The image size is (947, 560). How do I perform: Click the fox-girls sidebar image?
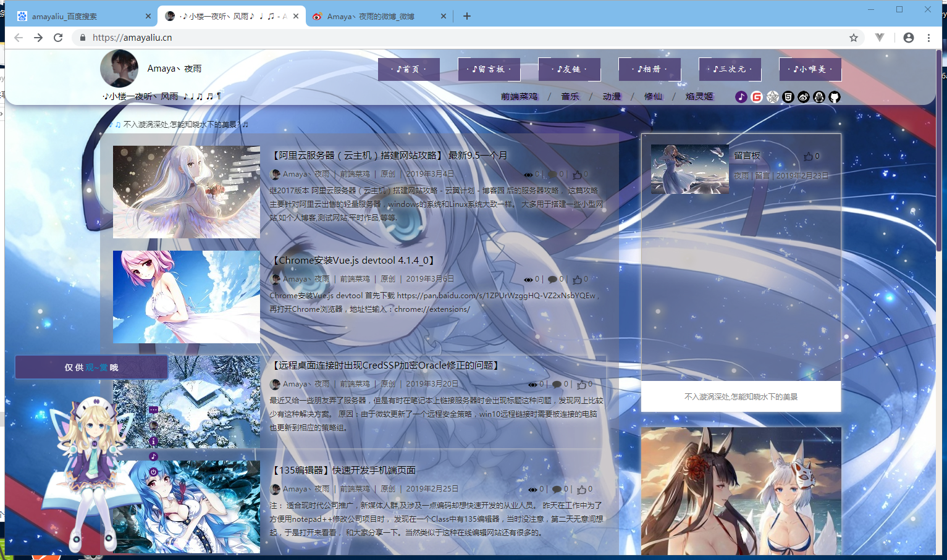(741, 491)
